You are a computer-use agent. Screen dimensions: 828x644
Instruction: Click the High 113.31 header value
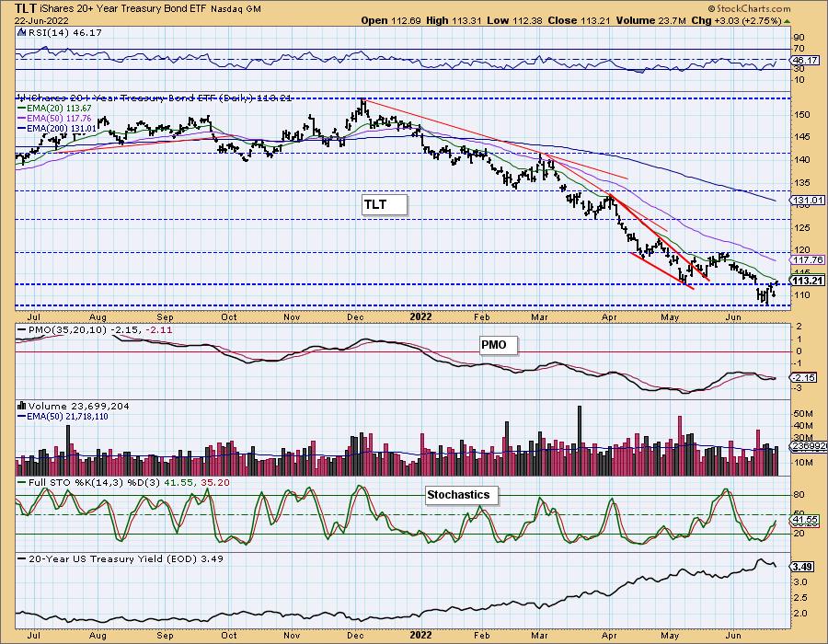point(454,20)
